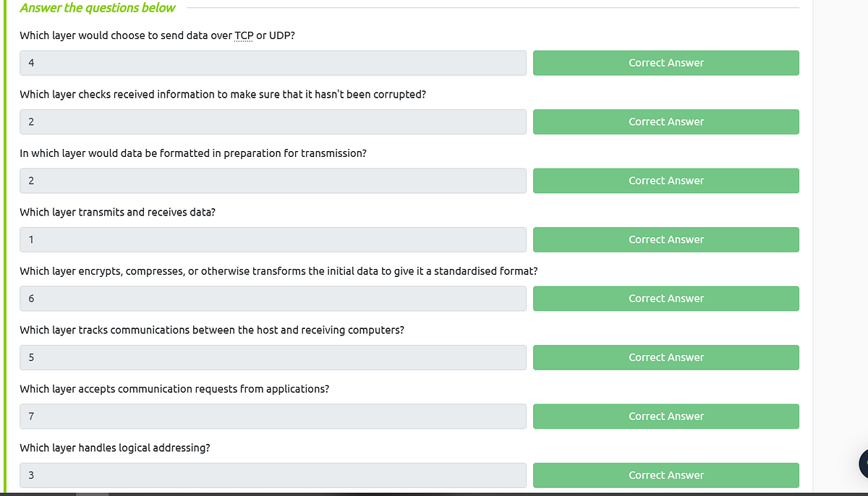Click the answer field under the corrupted information question
Viewport: 868px width, 496px height.
click(x=273, y=121)
